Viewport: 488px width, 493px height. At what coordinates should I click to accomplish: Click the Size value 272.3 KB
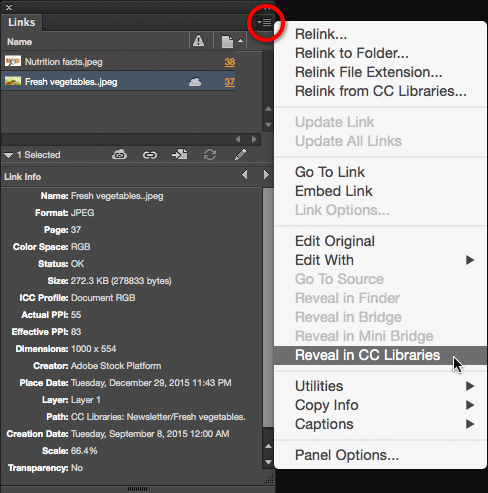pyautogui.click(x=121, y=281)
